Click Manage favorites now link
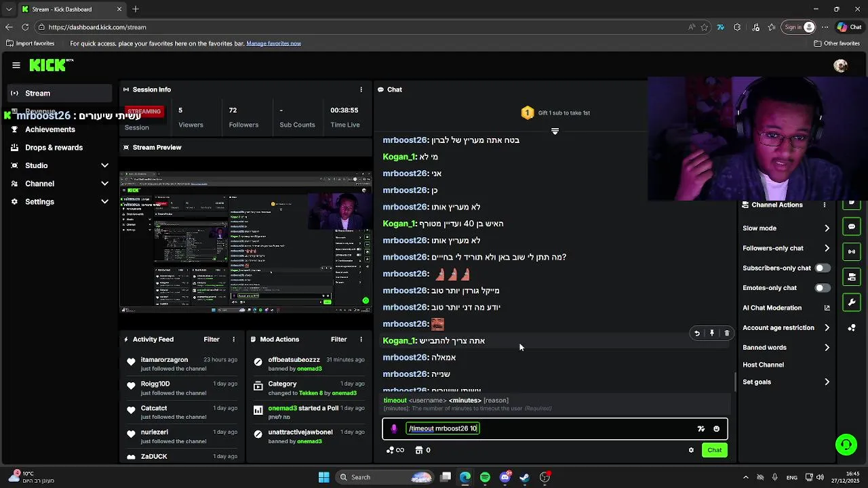 pos(273,43)
